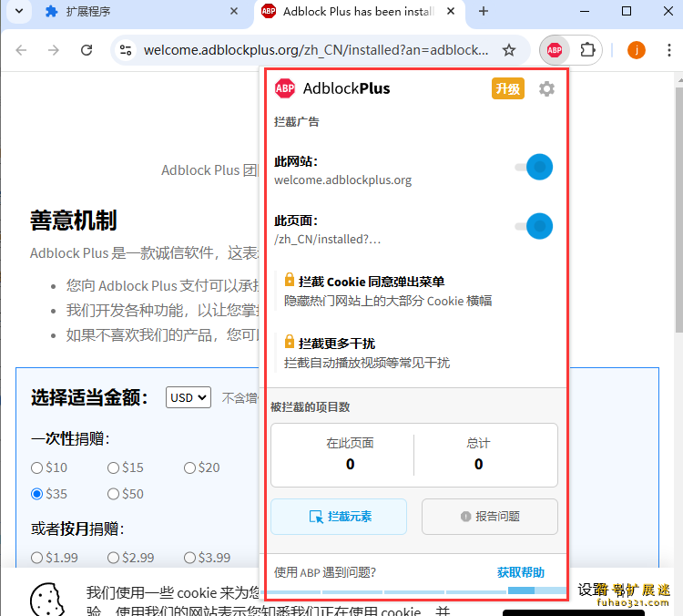
Task: Click the 拦截元素 button
Action: 339,517
